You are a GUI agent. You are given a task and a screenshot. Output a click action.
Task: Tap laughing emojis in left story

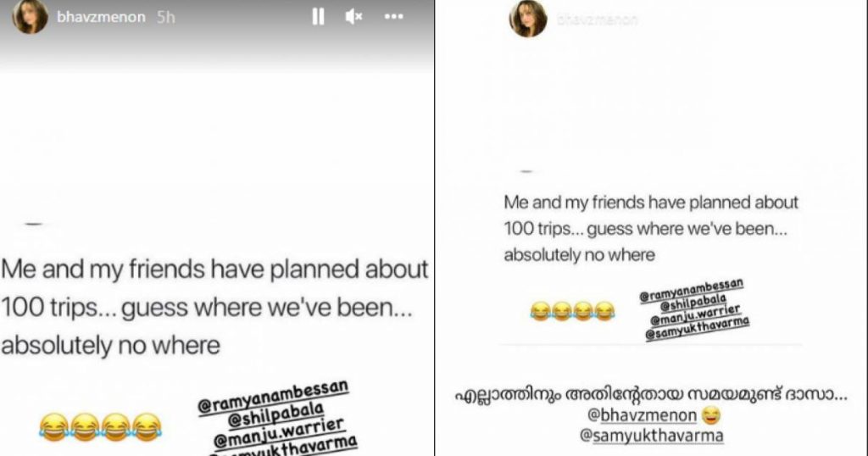coord(100,426)
